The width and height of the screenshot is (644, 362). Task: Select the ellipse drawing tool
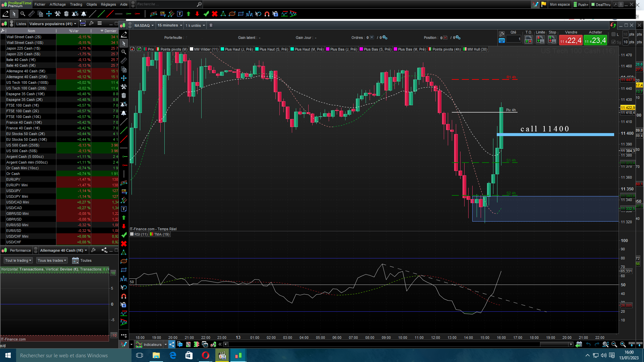232,14
